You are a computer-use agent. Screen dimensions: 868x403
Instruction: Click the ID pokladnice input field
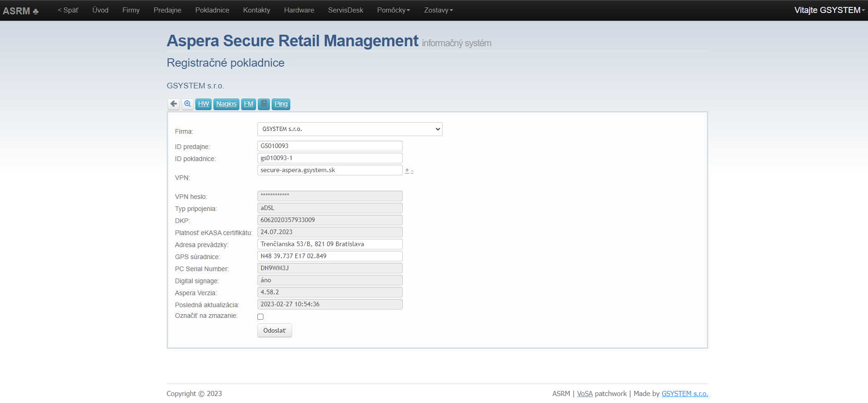pyautogui.click(x=330, y=158)
